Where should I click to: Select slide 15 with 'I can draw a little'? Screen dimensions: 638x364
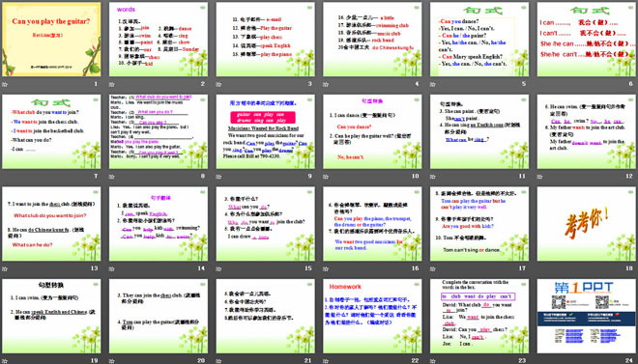click(265, 224)
